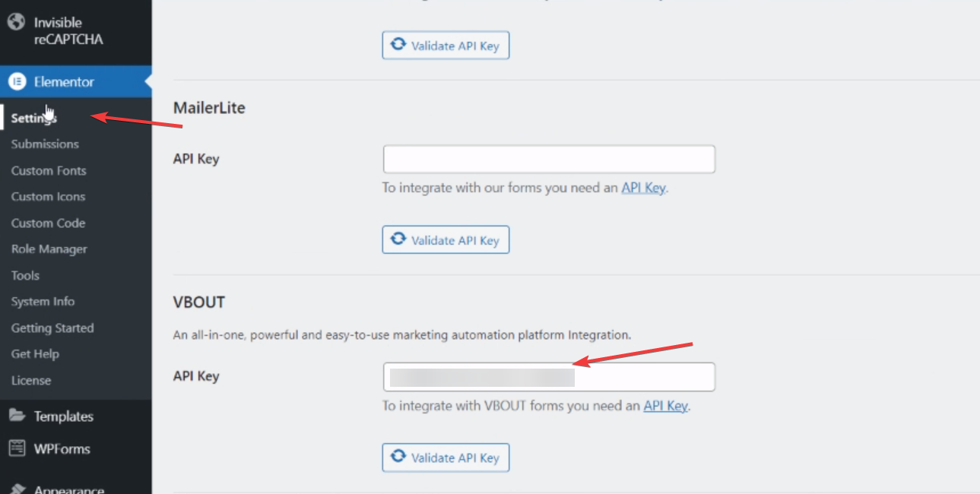Click refresh icon on MailerLite Validate API Key button
The width and height of the screenshot is (980, 494).
coord(398,239)
